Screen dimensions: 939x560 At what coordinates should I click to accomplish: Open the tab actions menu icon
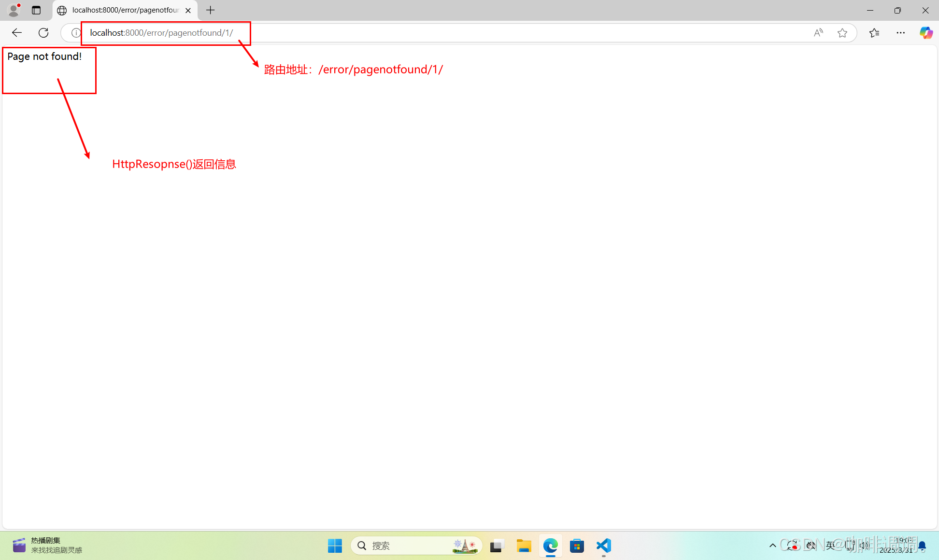[36, 10]
